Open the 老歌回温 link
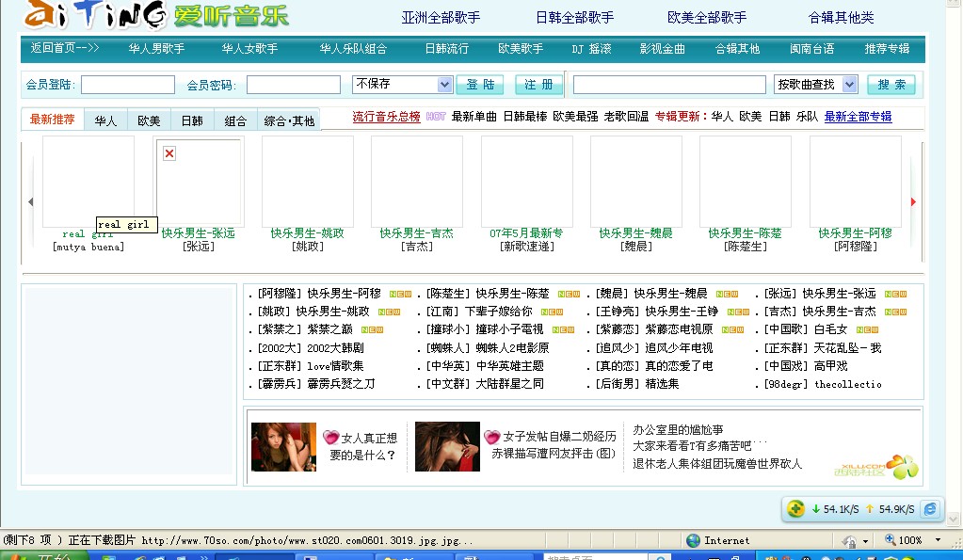Image resolution: width=963 pixels, height=560 pixels. (626, 117)
